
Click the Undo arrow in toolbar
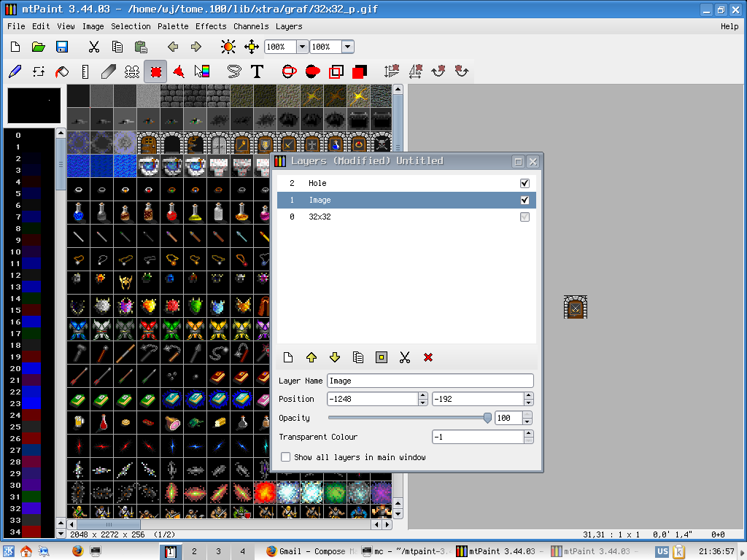[x=173, y=47]
